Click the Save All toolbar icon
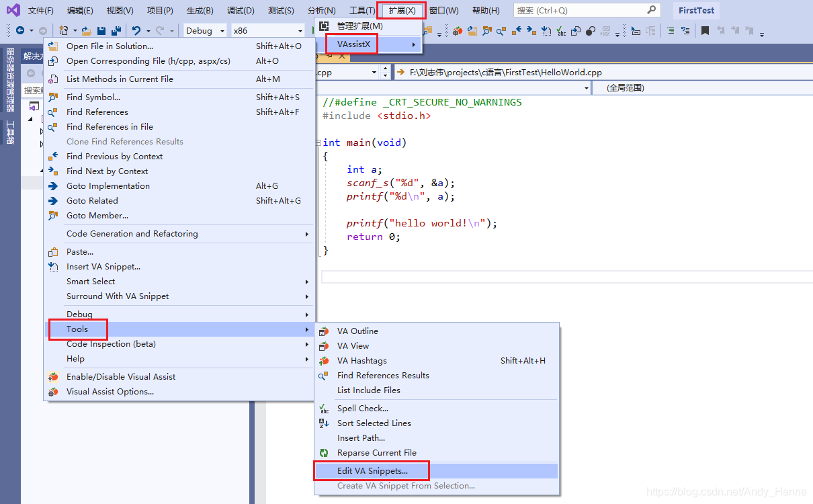 [x=116, y=31]
